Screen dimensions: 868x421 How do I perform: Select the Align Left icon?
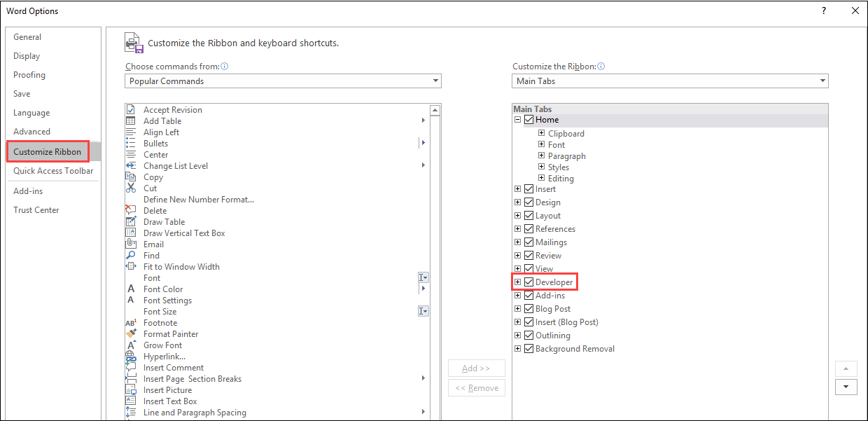130,132
